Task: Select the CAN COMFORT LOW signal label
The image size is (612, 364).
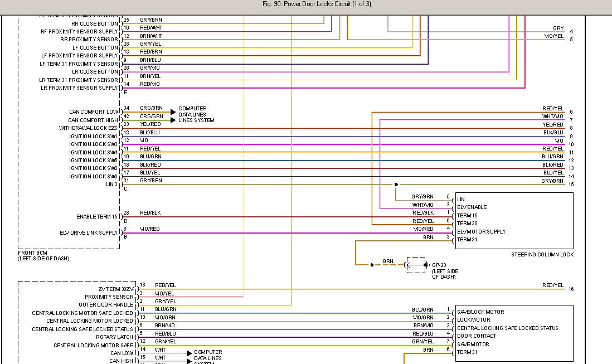Action: [x=93, y=112]
